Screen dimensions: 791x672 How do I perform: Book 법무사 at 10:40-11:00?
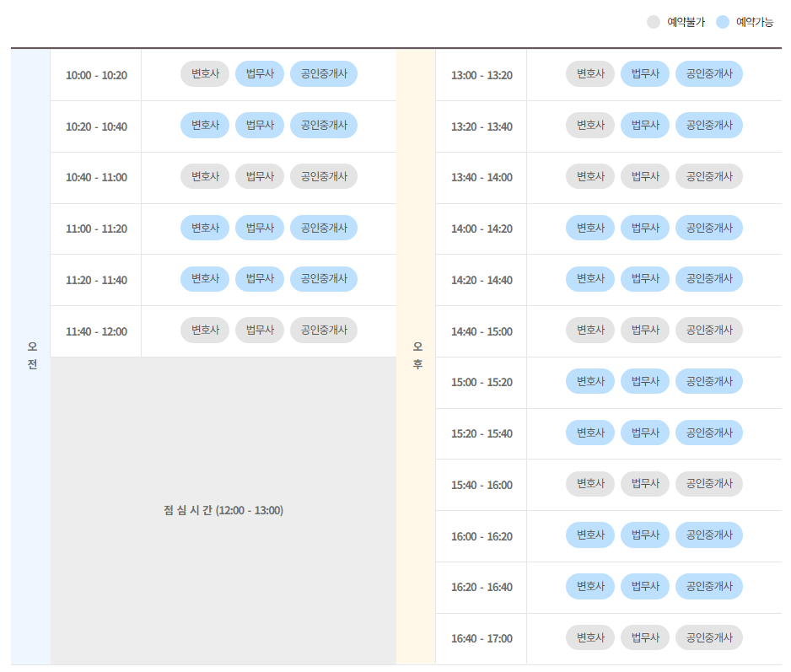coord(259,176)
